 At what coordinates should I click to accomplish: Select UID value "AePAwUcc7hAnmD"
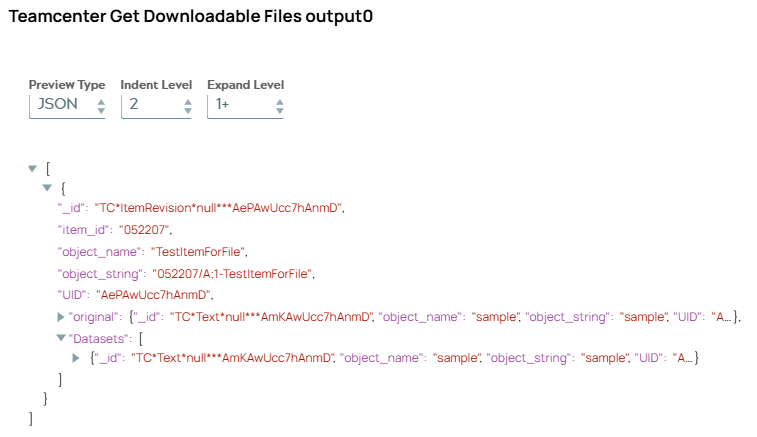(154, 295)
